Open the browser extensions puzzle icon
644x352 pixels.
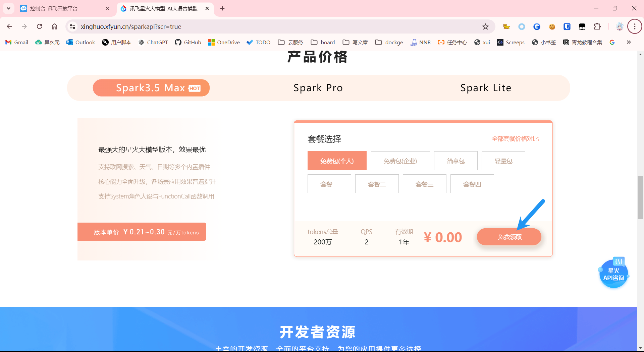pyautogui.click(x=597, y=26)
